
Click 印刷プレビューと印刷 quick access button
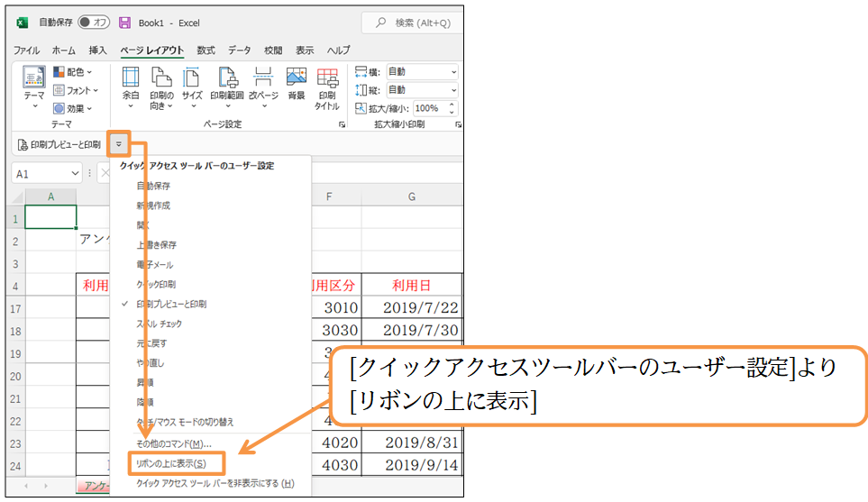pyautogui.click(x=59, y=144)
